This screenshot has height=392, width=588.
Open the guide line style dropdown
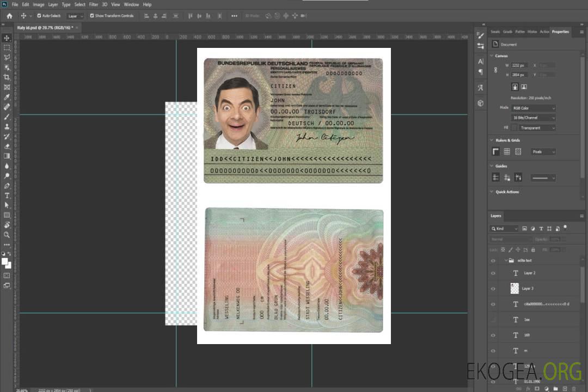pos(543,178)
